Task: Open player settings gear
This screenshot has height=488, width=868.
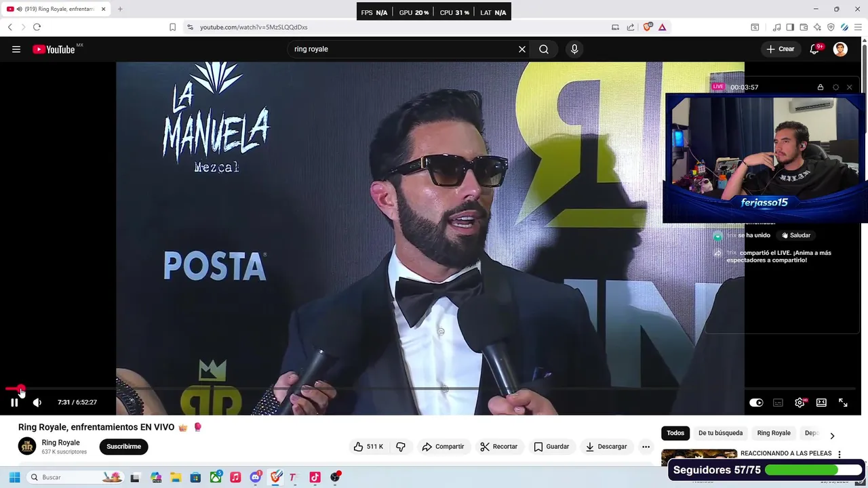Action: click(800, 403)
